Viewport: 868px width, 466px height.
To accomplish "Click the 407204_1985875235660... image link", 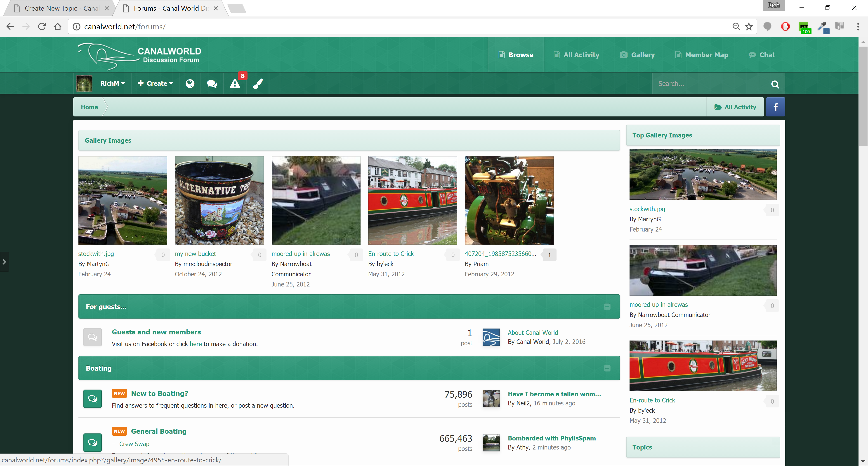I will click(x=500, y=254).
